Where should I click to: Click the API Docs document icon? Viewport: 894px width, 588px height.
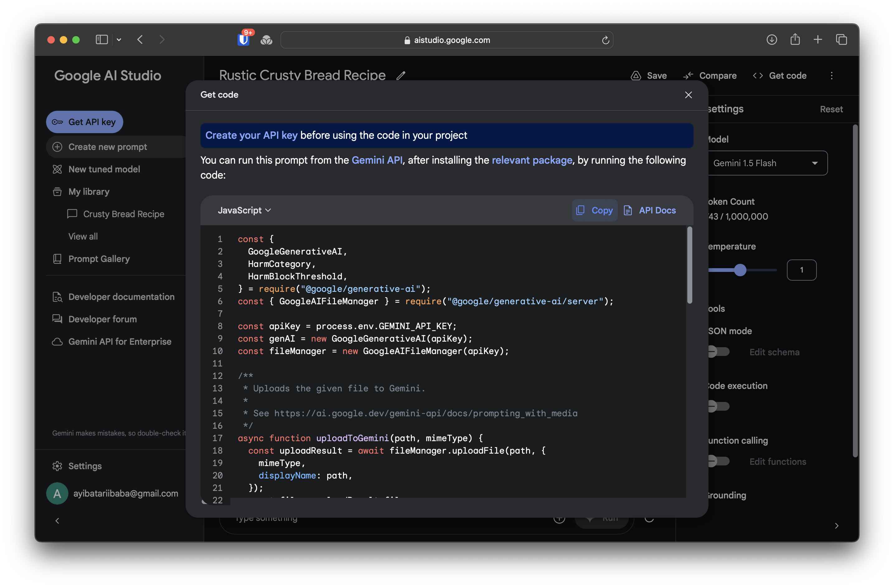(628, 210)
